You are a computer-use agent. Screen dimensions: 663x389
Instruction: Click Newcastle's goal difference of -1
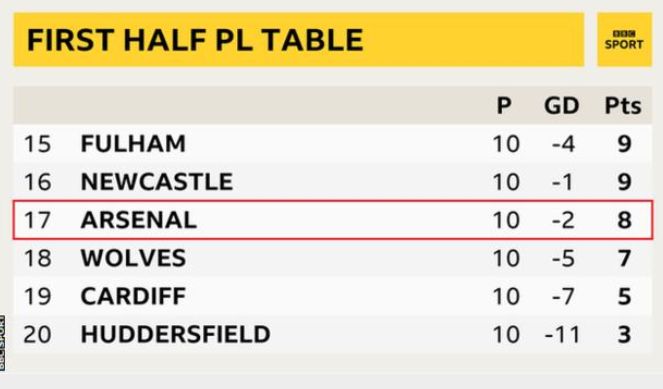(563, 182)
